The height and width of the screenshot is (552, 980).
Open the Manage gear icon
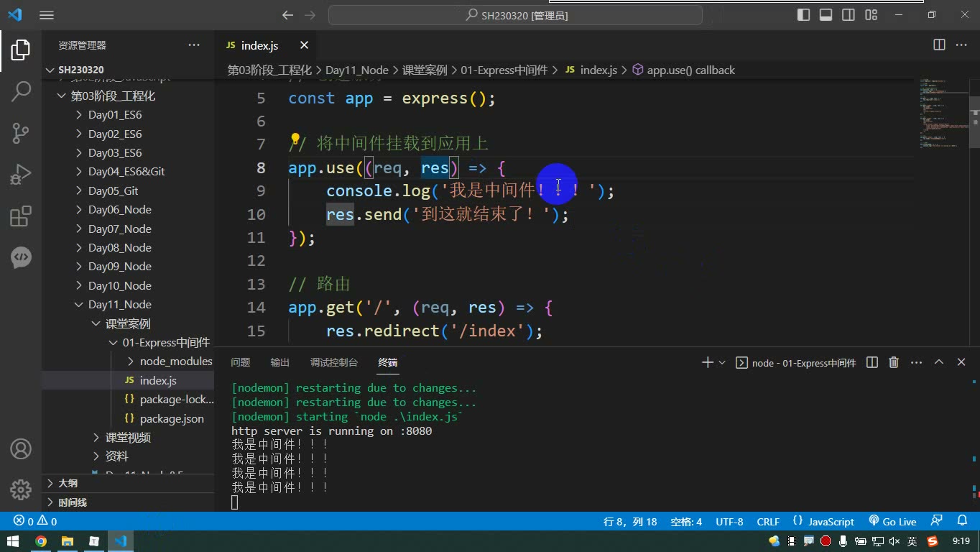pos(21,490)
